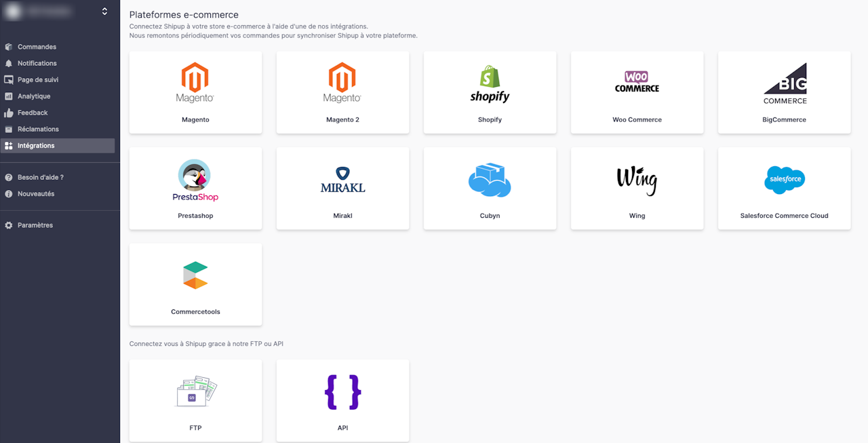Viewport: 868px width, 443px height.
Task: Click the Shopify card label
Action: coord(490,119)
